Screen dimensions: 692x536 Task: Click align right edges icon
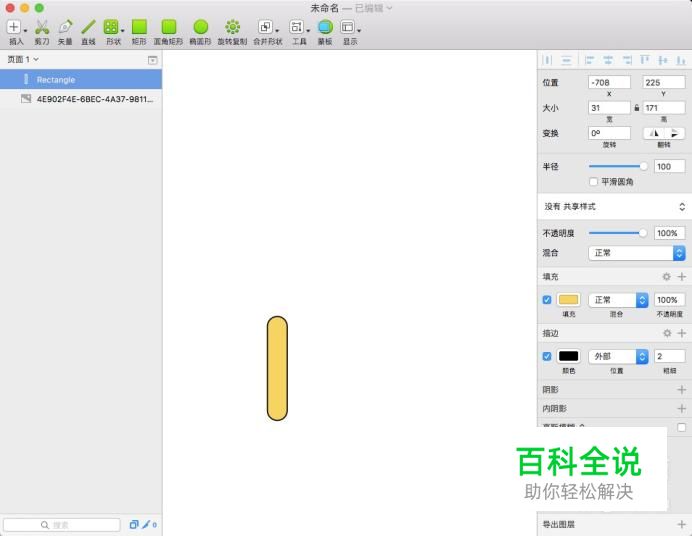coord(626,60)
